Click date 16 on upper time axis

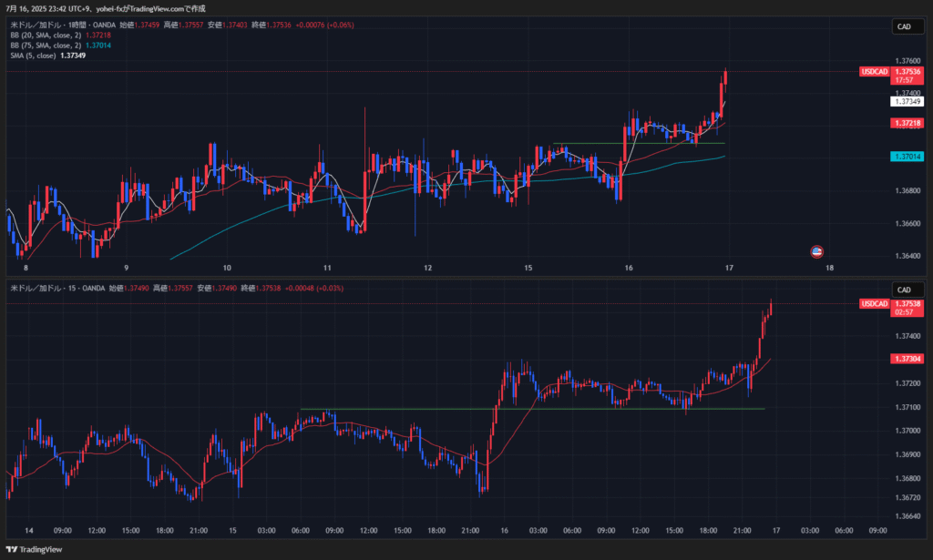pos(630,268)
